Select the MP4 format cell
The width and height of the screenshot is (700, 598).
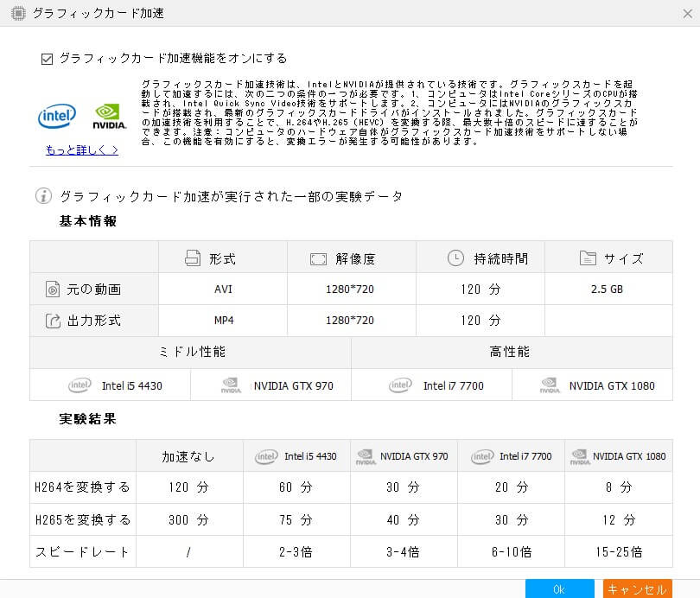tap(224, 321)
